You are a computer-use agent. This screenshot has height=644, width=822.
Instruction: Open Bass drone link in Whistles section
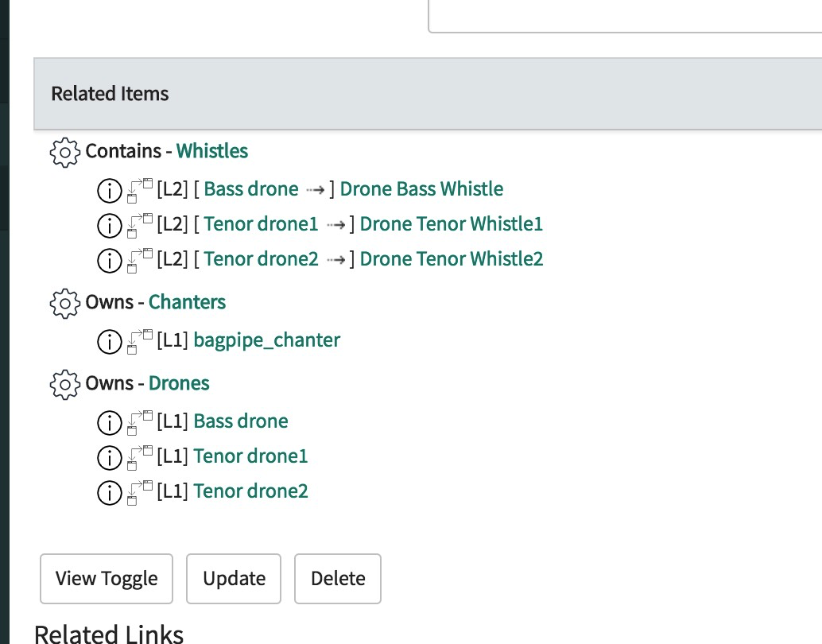(251, 188)
